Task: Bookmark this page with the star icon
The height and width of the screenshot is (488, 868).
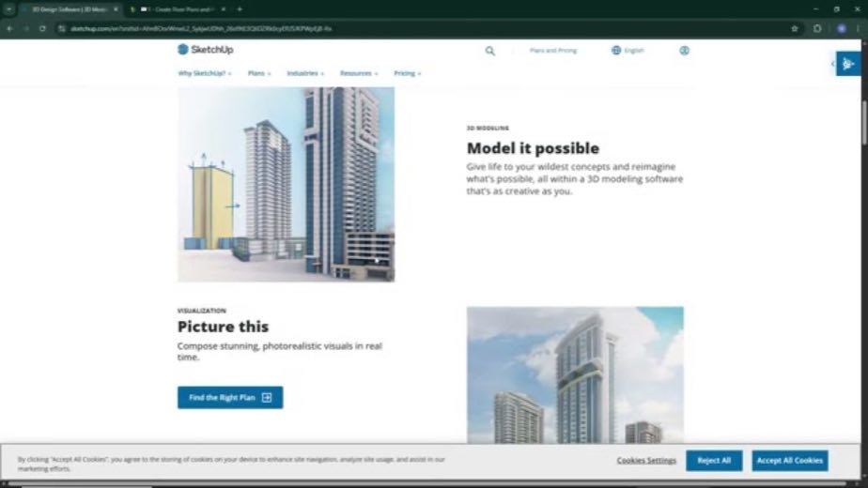Action: click(795, 28)
